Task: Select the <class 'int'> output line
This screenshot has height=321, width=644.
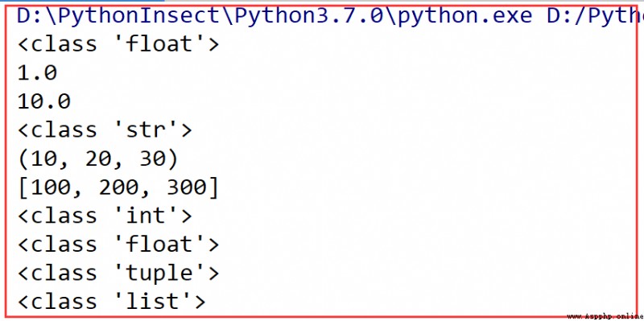Action: [x=105, y=216]
